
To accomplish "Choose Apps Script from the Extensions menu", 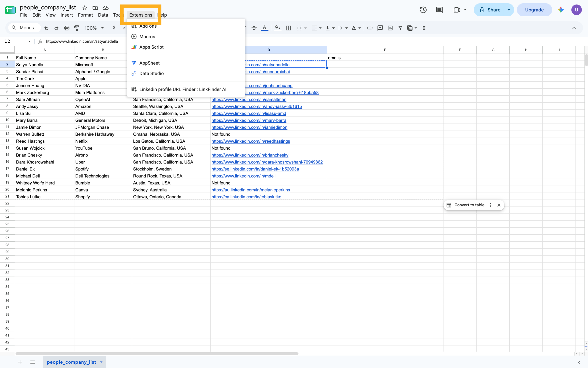I will [x=186, y=47].
